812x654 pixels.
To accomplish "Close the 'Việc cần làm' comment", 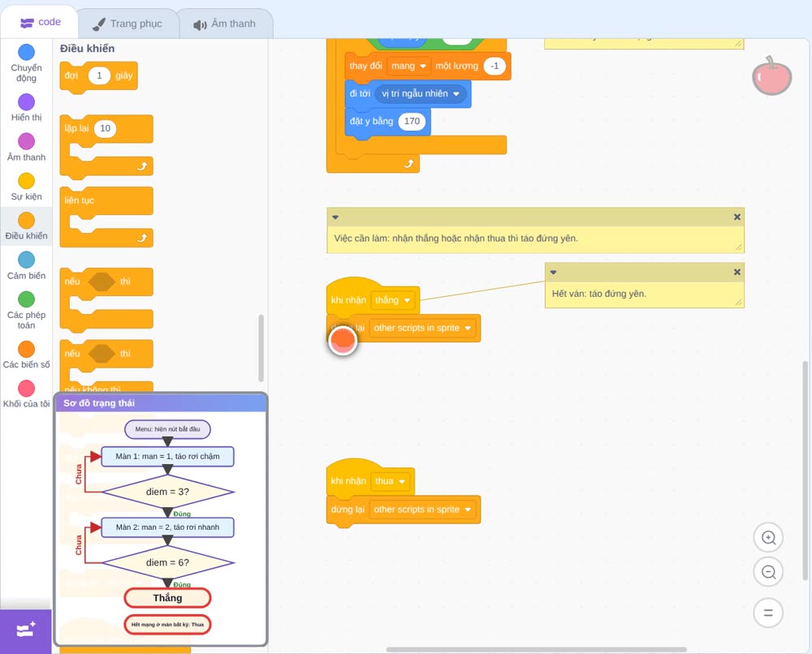I will click(x=737, y=217).
